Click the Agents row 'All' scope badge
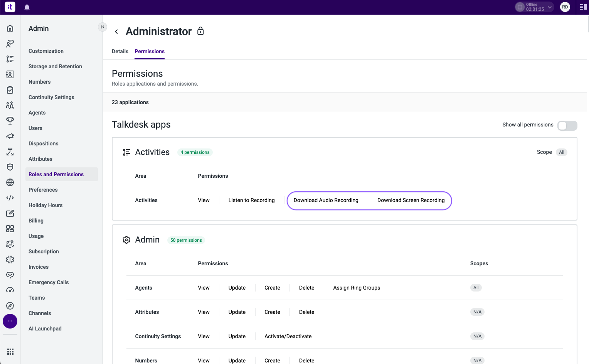589x364 pixels. click(476, 288)
